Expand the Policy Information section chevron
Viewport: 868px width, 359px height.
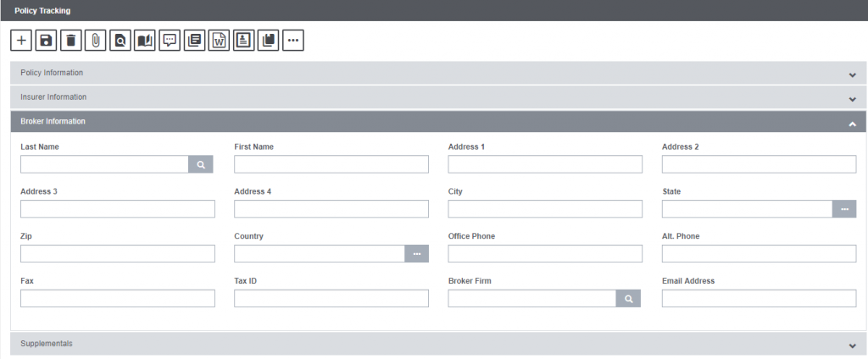pos(853,75)
